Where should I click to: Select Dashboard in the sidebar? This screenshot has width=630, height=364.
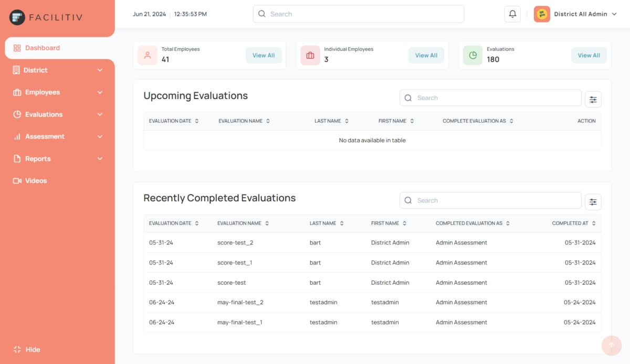(x=42, y=48)
